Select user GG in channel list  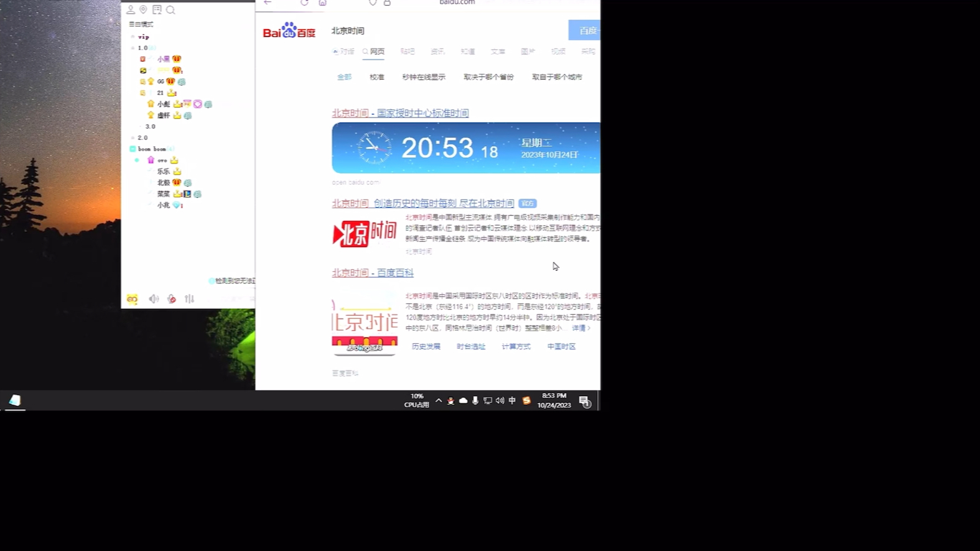161,81
